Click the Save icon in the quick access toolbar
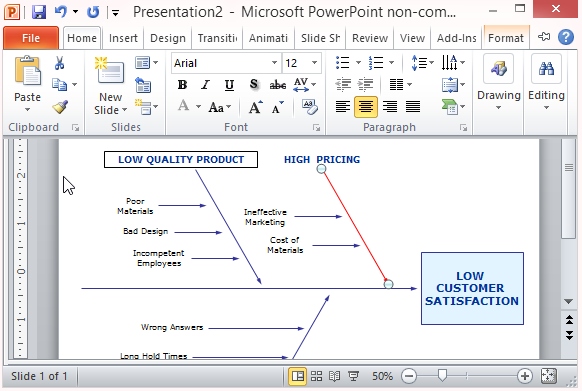 coord(39,12)
